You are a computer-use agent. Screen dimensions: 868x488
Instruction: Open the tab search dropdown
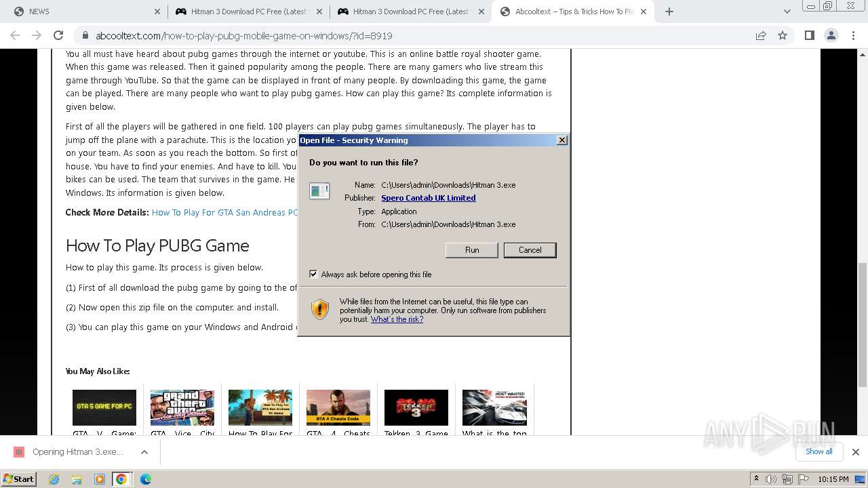pyautogui.click(x=787, y=12)
